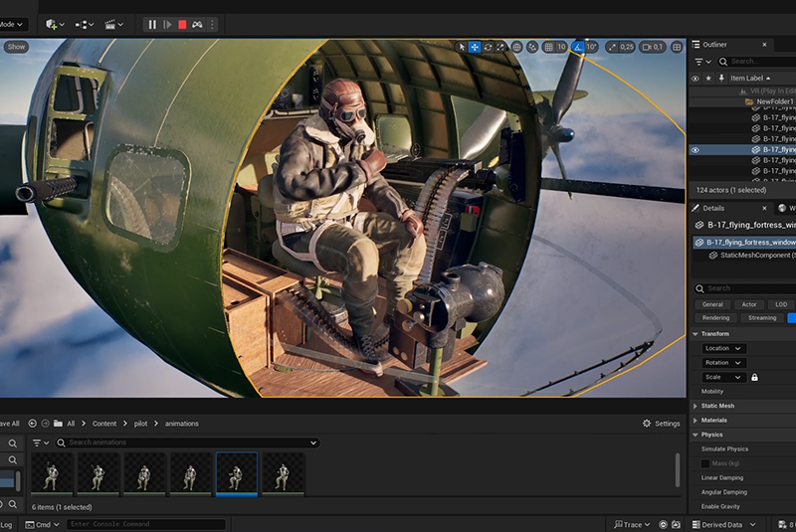The height and width of the screenshot is (532, 796).
Task: Select the Rendering filter in Details
Action: click(715, 318)
